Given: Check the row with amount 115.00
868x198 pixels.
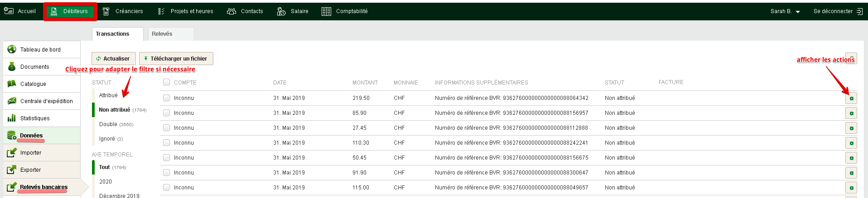Looking at the screenshot, I should click(166, 188).
